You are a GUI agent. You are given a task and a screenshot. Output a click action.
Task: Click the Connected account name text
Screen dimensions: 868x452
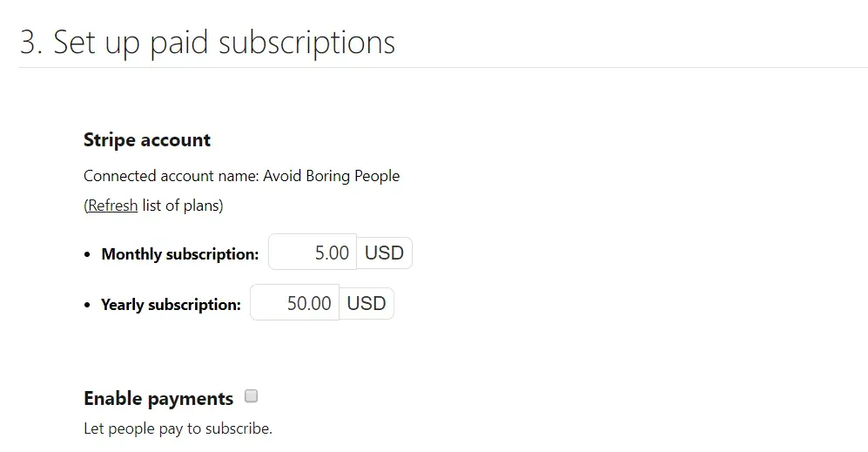point(171,176)
